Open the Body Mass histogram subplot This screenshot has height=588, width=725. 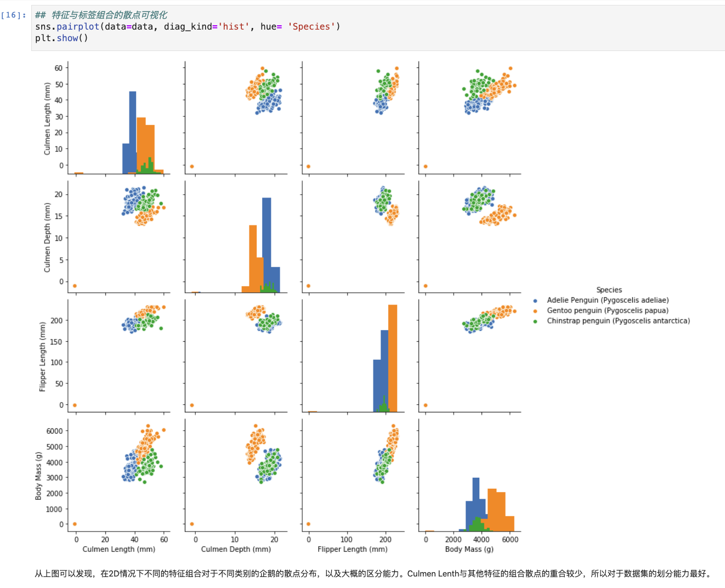click(469, 475)
